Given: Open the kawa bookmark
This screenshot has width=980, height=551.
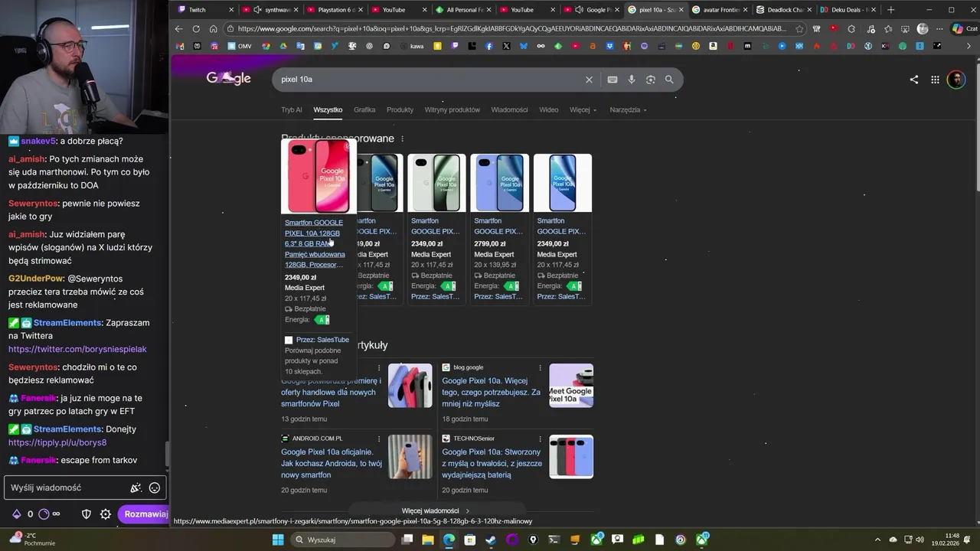Looking at the screenshot, I should tap(411, 46).
